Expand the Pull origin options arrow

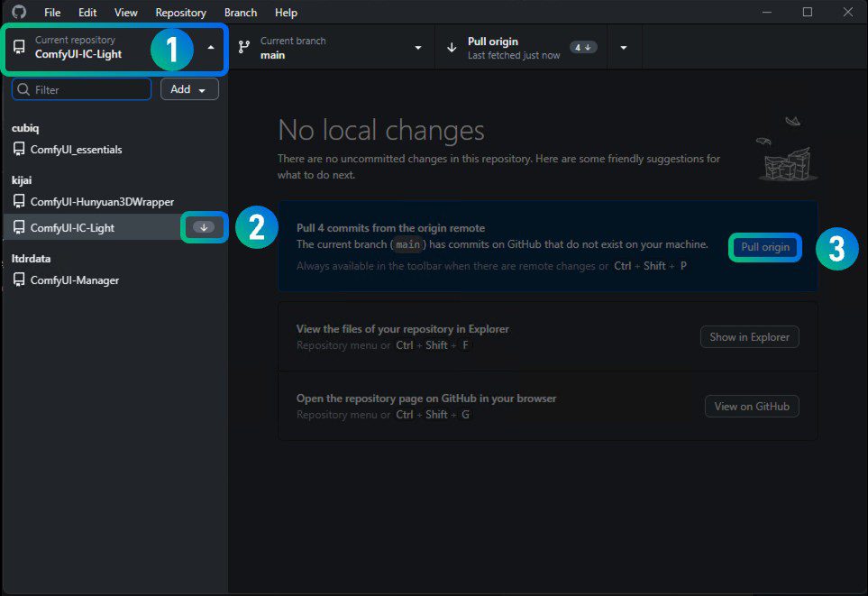pos(624,48)
